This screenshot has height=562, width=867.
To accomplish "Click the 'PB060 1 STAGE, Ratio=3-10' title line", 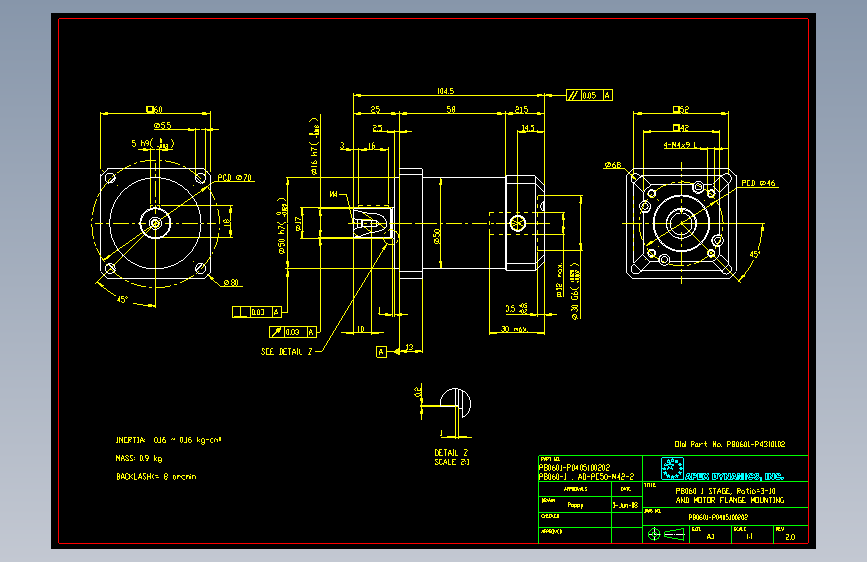I will (x=725, y=491).
